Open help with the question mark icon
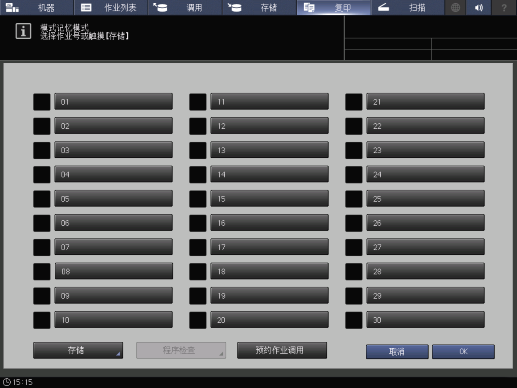 point(504,7)
